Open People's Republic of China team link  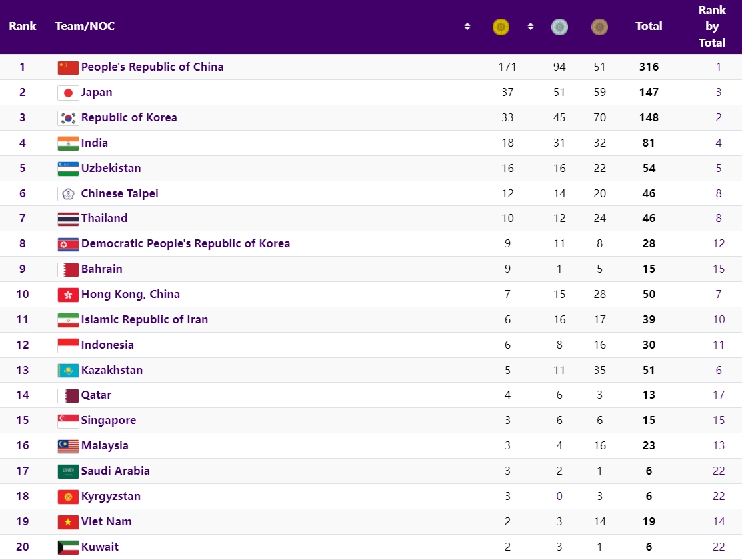153,67
